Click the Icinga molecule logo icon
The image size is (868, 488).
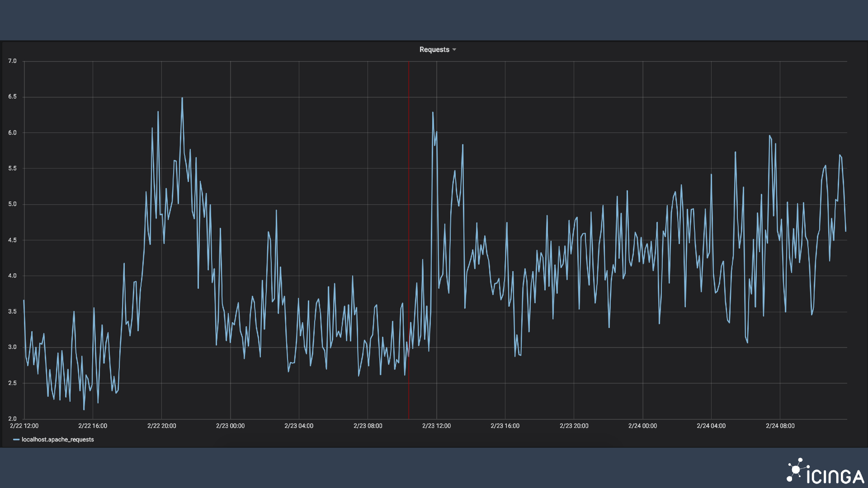[797, 470]
